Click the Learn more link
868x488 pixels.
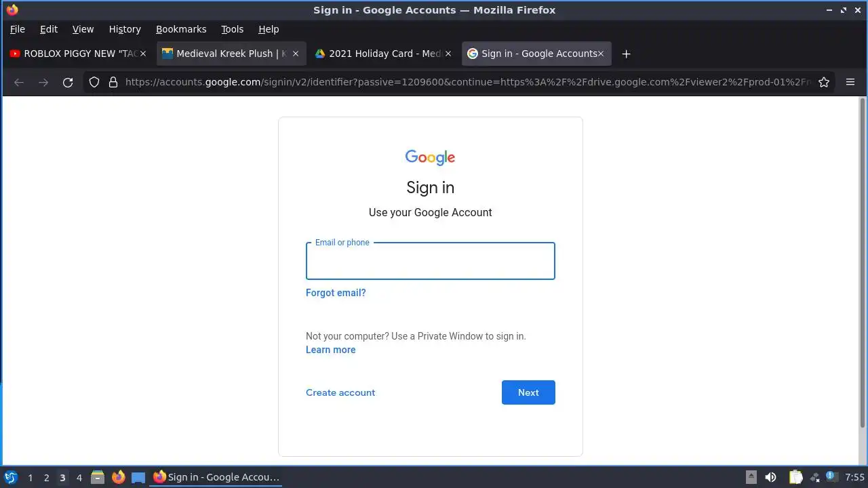click(x=330, y=350)
